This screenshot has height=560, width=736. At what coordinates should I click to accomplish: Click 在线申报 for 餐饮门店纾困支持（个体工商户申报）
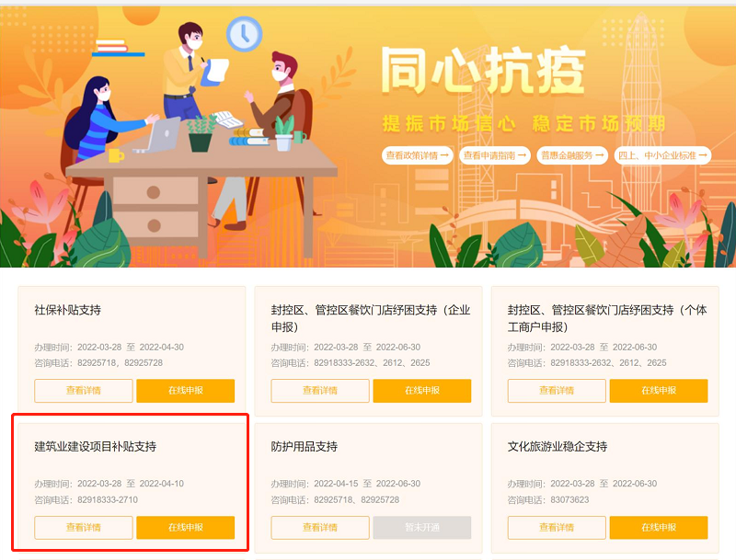pyautogui.click(x=659, y=391)
